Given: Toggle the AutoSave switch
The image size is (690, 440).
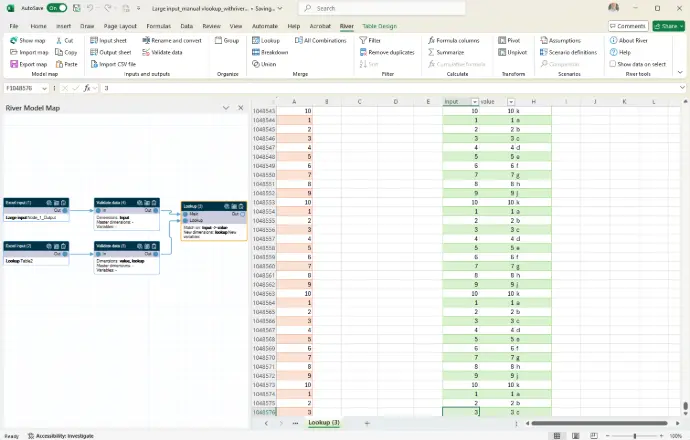Looking at the screenshot, I should tap(59, 7).
